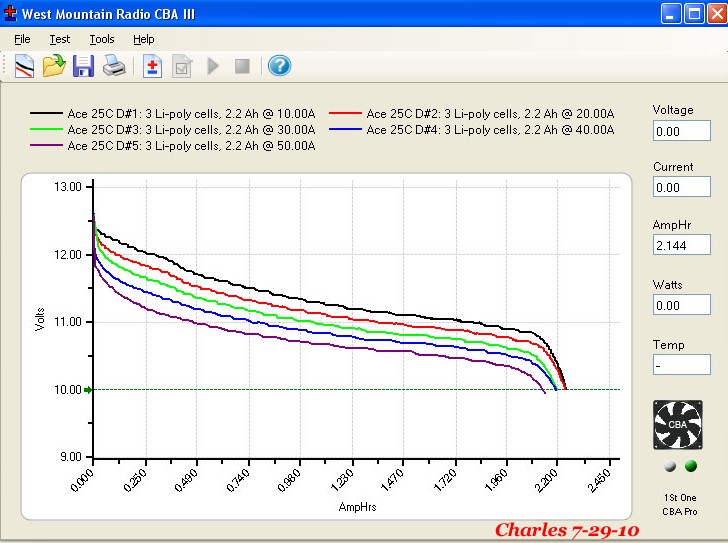
Task: Select legend text 'Ace 25C D#4' at 40.00A
Action: click(490, 129)
